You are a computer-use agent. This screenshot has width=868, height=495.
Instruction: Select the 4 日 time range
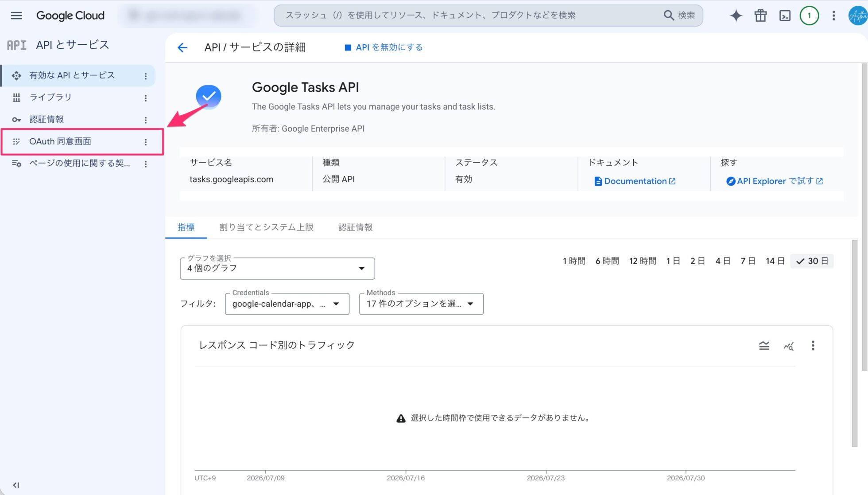723,261
